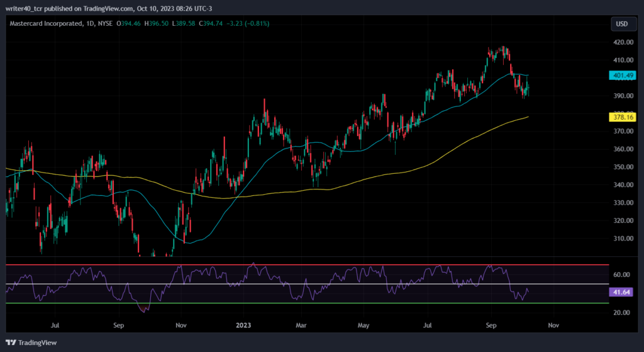Click the 410.00 price axis label
Screen dimensions: 644x352
pyautogui.click(x=623, y=60)
